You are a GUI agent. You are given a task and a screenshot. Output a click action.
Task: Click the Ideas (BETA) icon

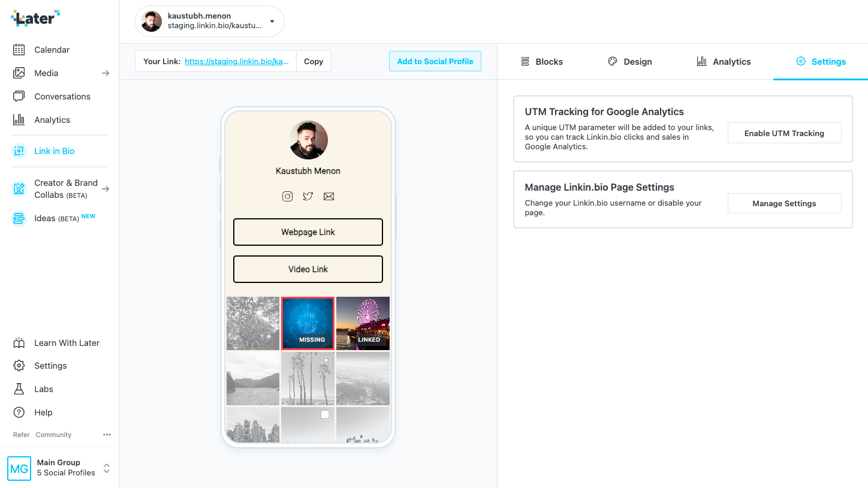coord(19,218)
